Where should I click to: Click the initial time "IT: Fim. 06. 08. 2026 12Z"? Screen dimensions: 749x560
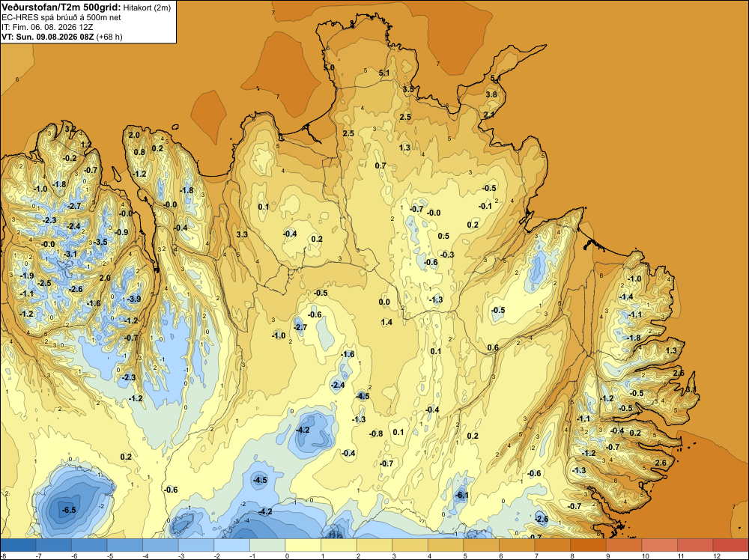tap(47, 27)
